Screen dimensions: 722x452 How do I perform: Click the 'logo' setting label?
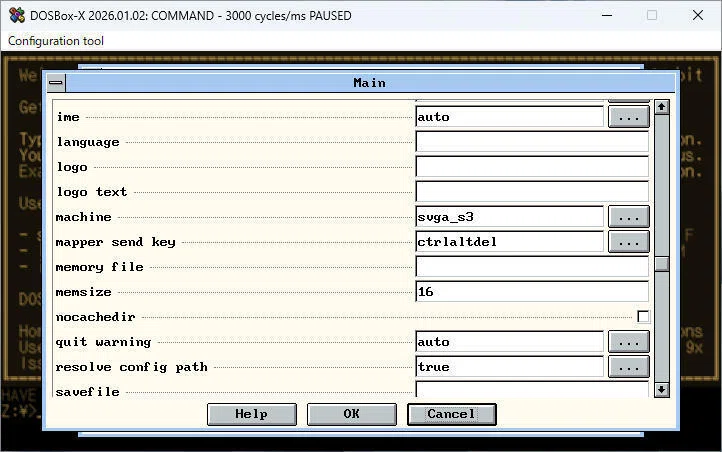pos(72,168)
